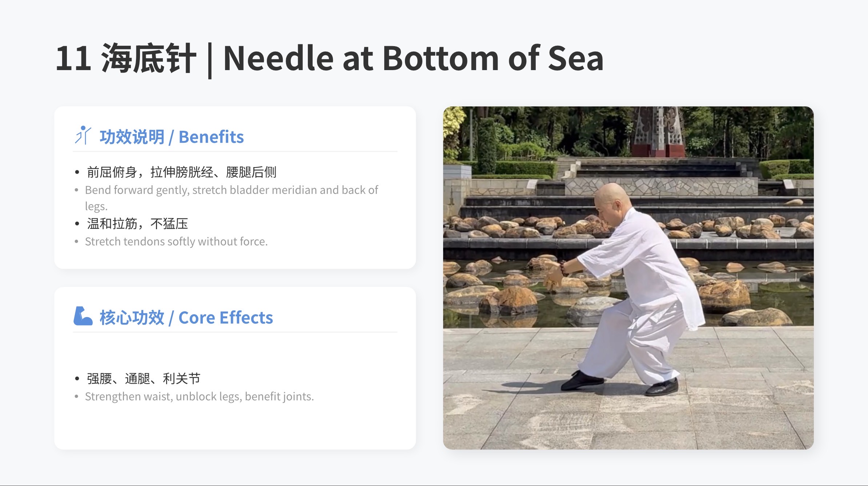Click the '11 海底针' title text
Screen dimensions: 868x486
[126, 58]
